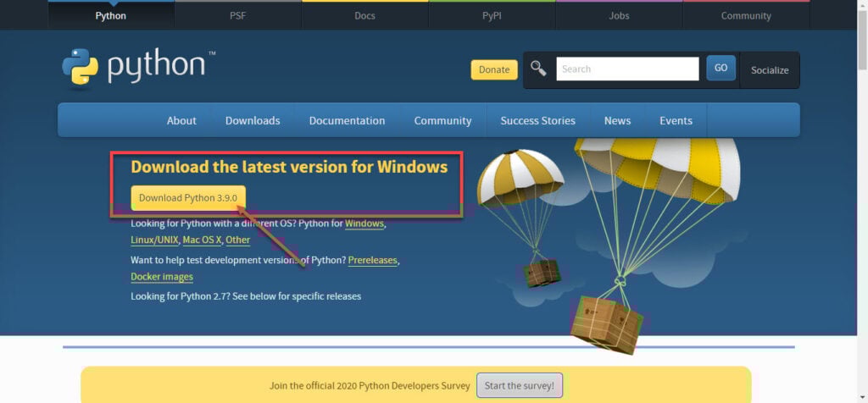Click 'Download the latest version for Windows' heading

pos(289,167)
